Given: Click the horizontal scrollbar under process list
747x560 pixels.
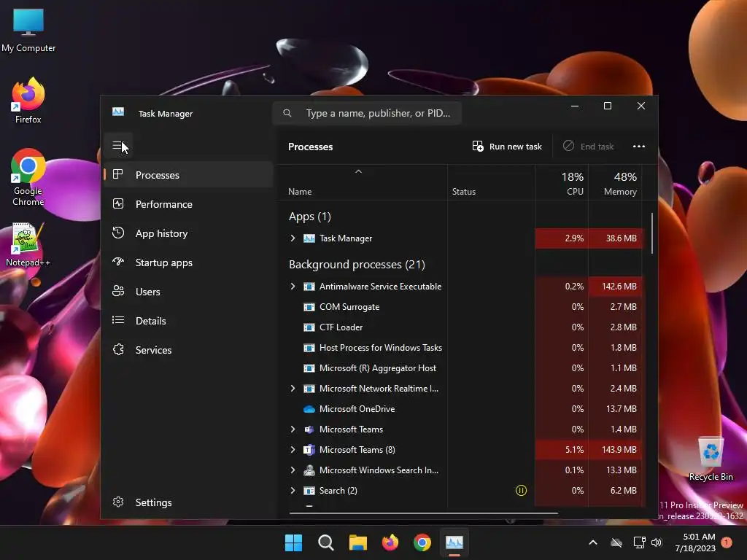Looking at the screenshot, I should pos(424,513).
